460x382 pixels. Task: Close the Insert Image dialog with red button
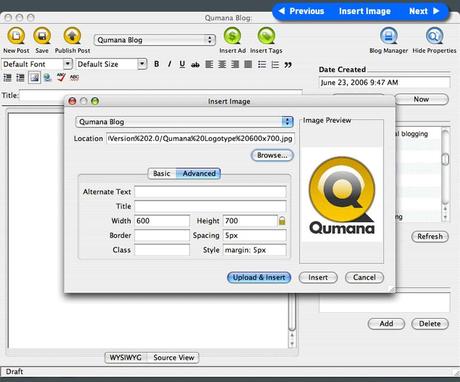coord(72,101)
